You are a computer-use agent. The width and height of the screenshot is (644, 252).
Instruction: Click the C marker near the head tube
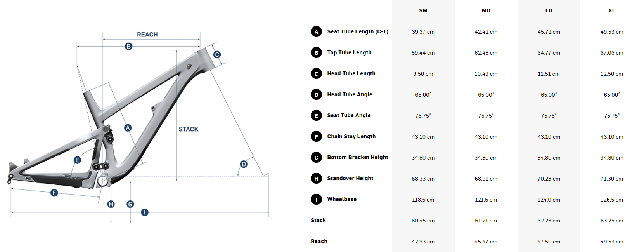coord(217,55)
